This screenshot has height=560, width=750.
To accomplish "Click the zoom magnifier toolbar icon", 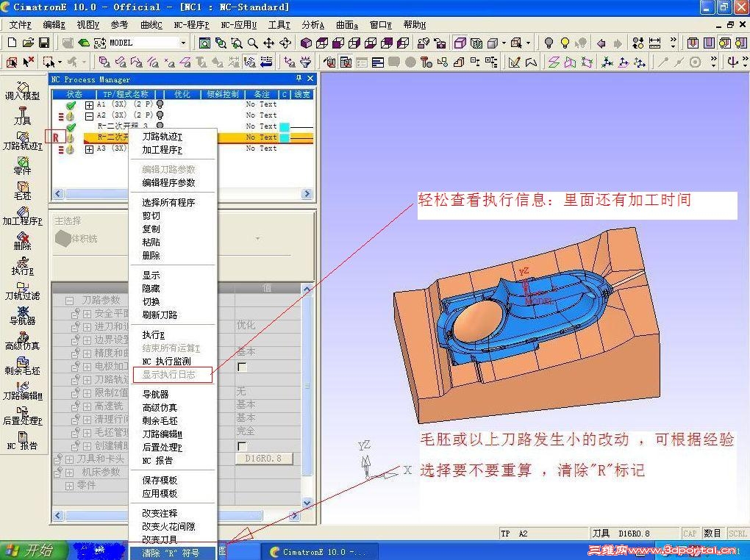I will pos(252,43).
